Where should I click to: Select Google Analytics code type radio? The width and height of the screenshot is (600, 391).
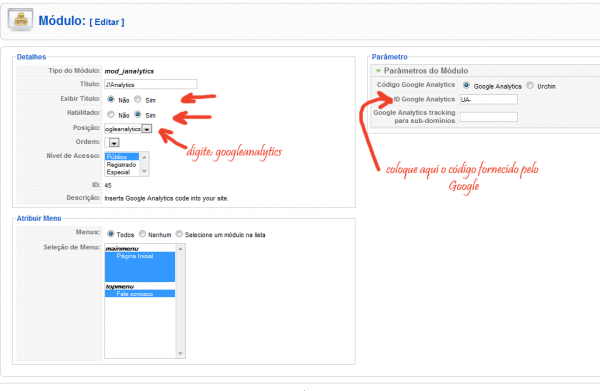[x=466, y=85]
